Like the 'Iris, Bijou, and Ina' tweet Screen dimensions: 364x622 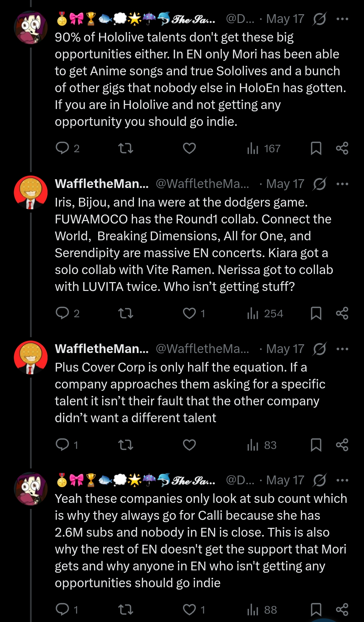[x=194, y=313]
